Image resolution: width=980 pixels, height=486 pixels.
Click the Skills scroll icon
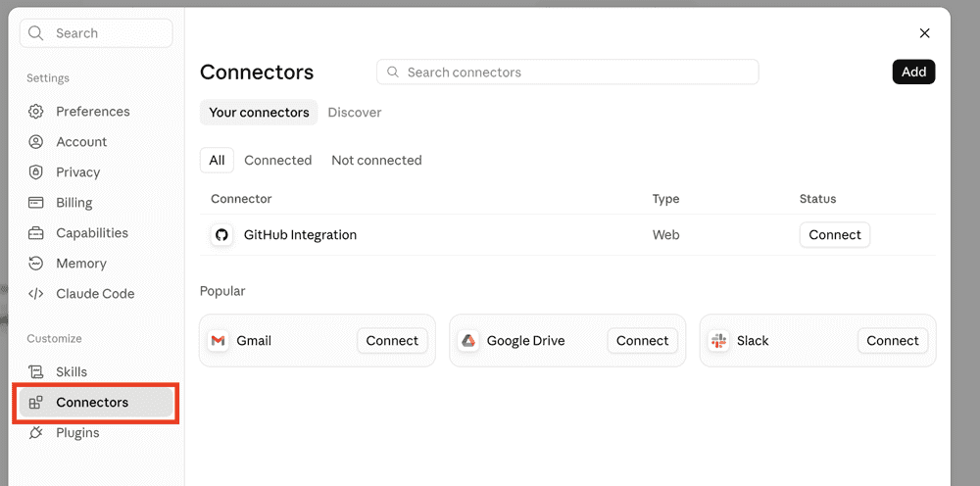pos(36,371)
